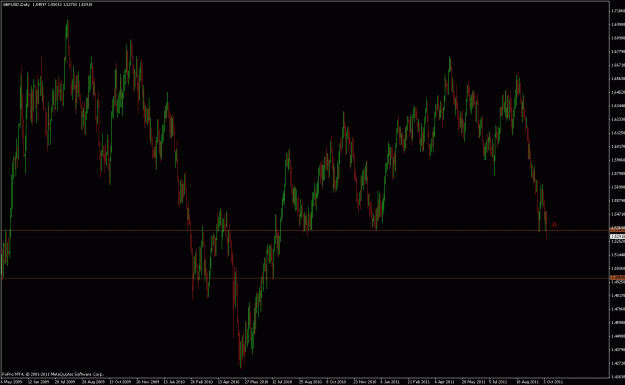Click the upper orange price tag on axis
Viewport: 625px width, 385px height.
pyautogui.click(x=617, y=230)
